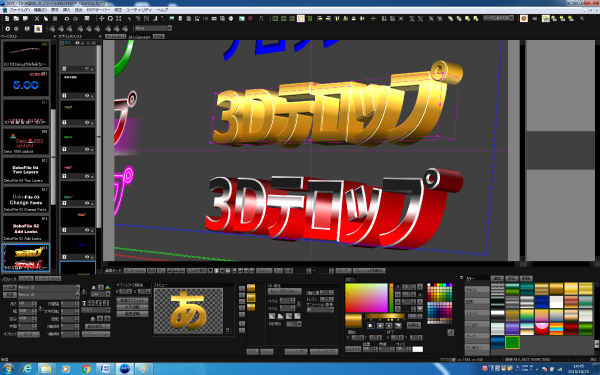The height and width of the screenshot is (375, 600).
Task: Open the ユーティリティ menu
Action: (x=139, y=10)
